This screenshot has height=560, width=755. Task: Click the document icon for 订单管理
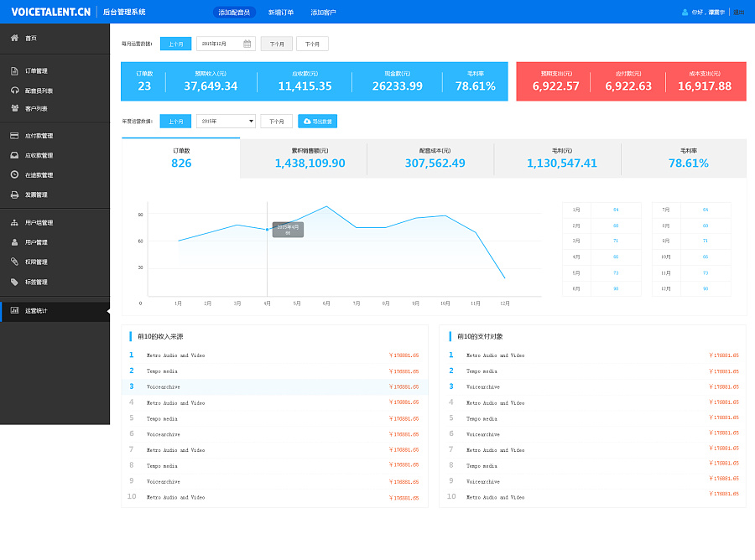14,71
